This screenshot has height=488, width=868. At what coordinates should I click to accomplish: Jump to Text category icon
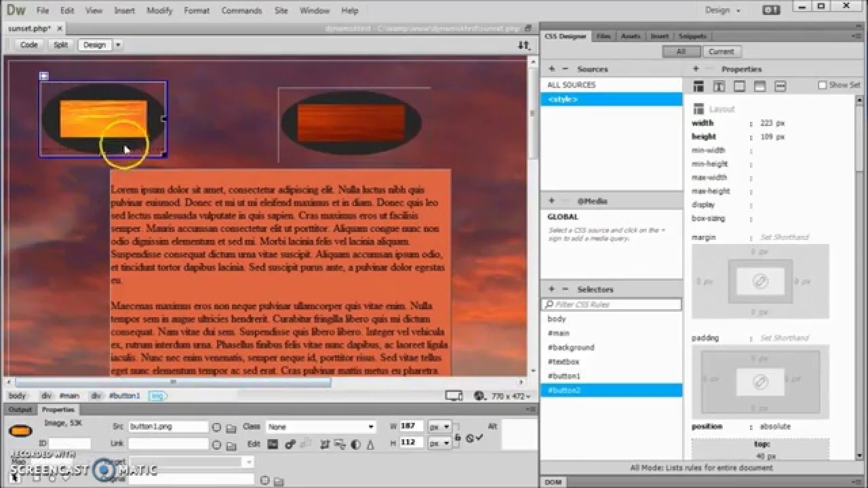(719, 86)
